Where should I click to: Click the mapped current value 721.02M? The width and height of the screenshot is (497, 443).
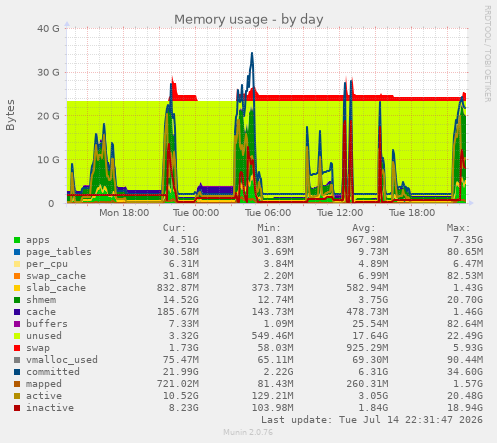[x=178, y=384]
